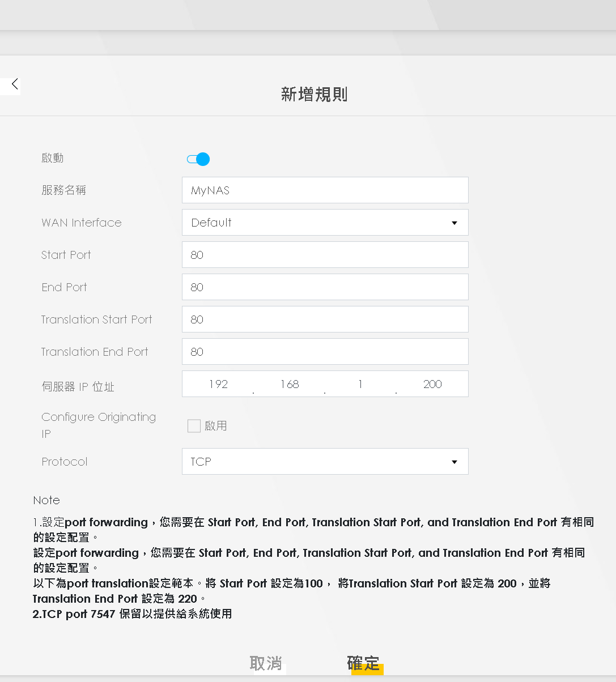Click the 啟用 label beside the checkbox
Viewport: 616px width, 682px height.
[215, 426]
